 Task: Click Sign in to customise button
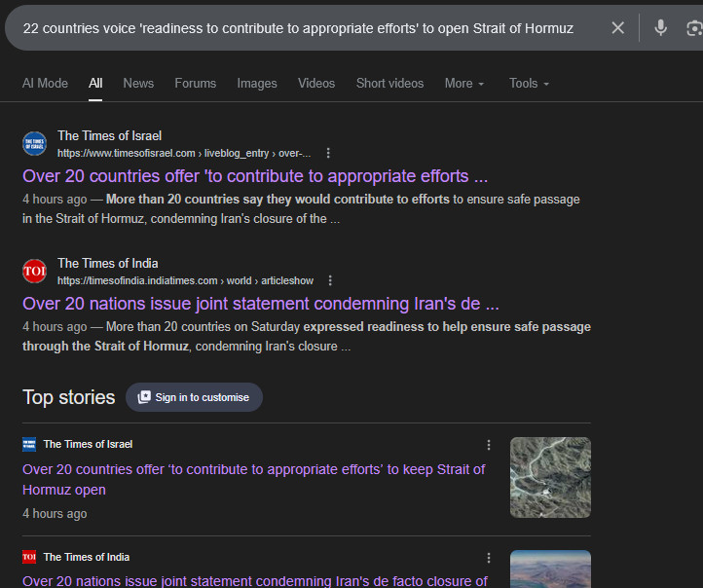[x=194, y=397]
